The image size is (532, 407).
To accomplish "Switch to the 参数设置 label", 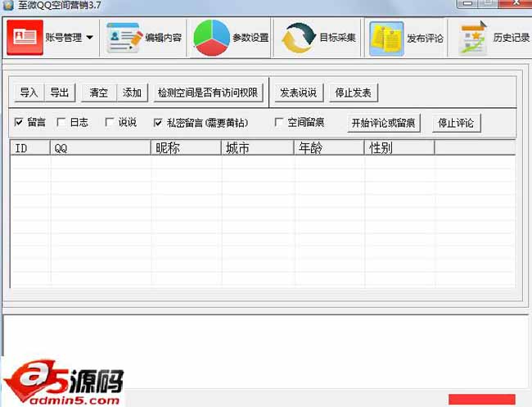I will 250,38.
